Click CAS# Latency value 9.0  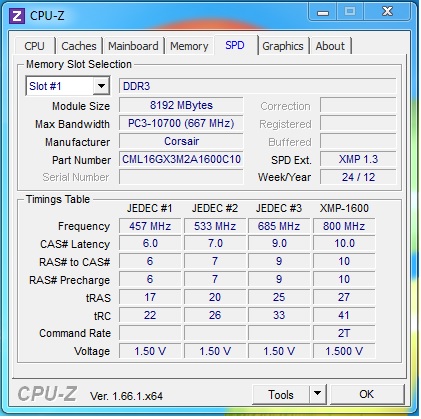[x=279, y=244]
